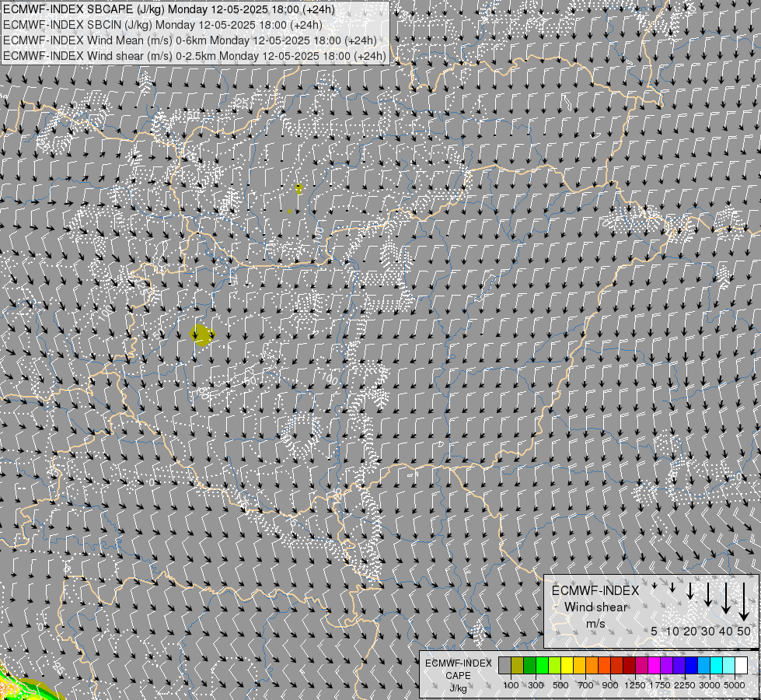761x700 pixels.
Task: Click the 40 m/s wind shear legend arrow
Action: point(726,598)
